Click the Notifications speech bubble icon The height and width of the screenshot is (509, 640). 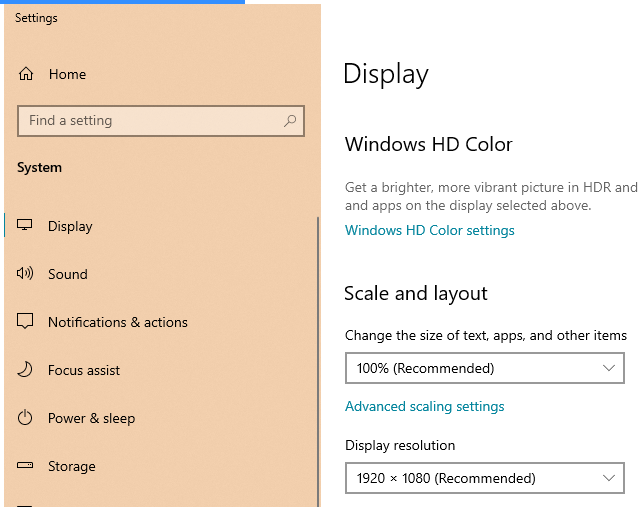pyautogui.click(x=25, y=321)
